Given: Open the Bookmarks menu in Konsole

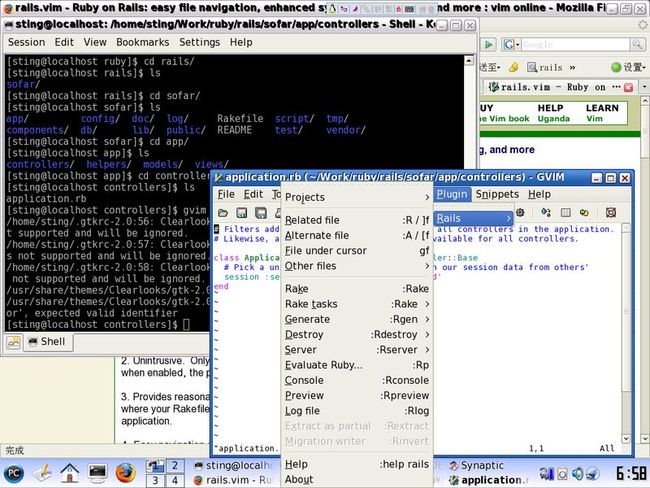Looking at the screenshot, I should (143, 42).
